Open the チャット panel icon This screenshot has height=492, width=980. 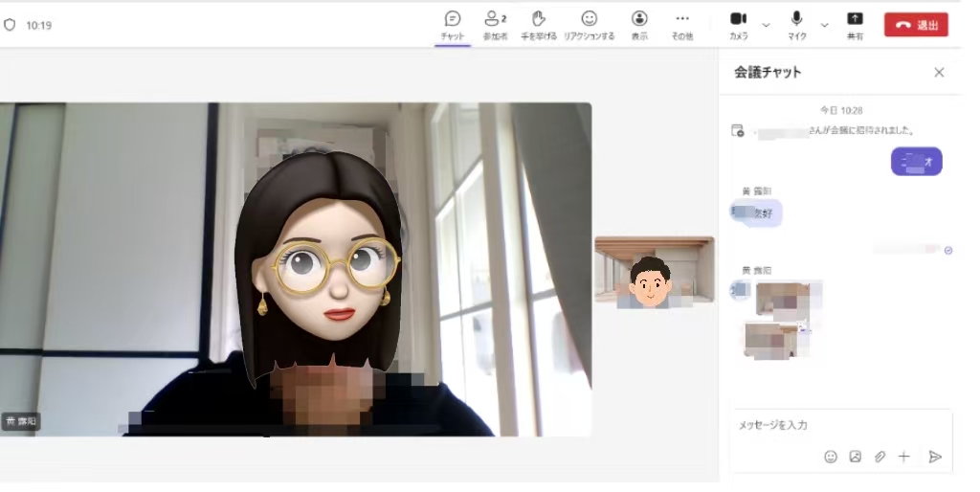click(x=453, y=24)
